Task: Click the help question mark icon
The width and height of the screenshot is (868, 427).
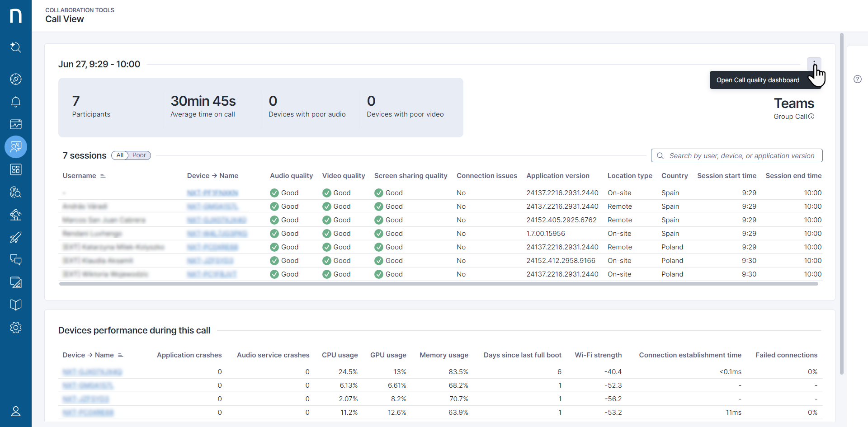Action: [857, 79]
